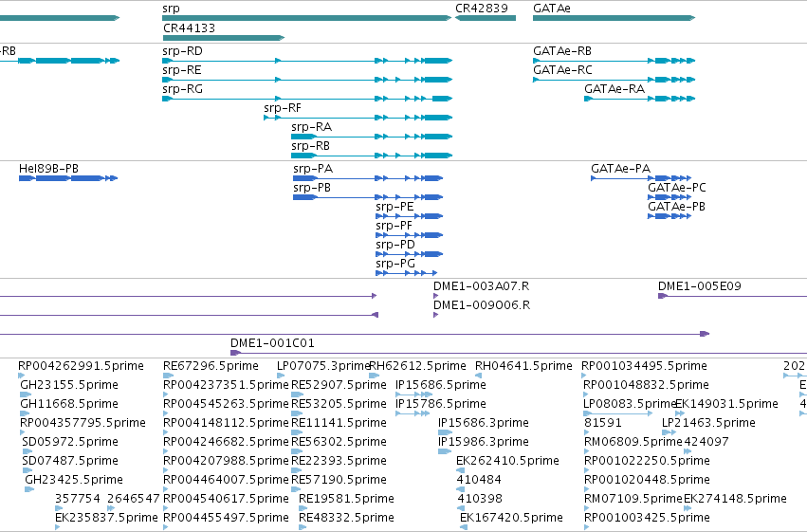Select protein GATAe-PB

click(x=669, y=216)
